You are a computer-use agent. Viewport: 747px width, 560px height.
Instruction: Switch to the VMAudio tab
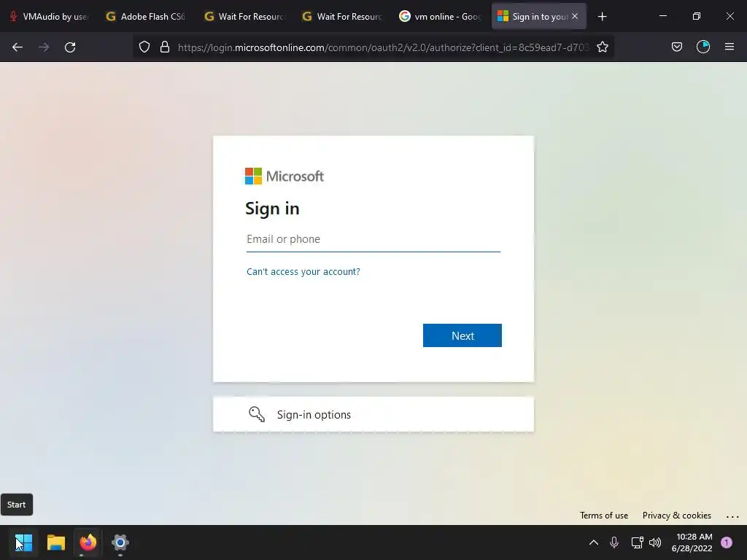click(49, 17)
